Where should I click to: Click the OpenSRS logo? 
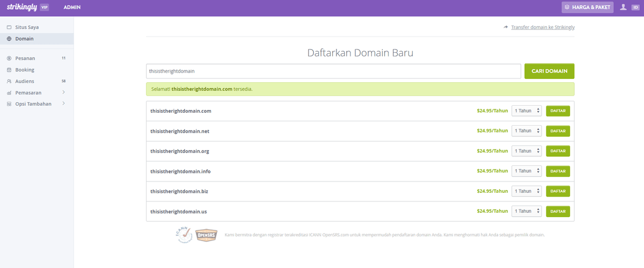pyautogui.click(x=207, y=235)
